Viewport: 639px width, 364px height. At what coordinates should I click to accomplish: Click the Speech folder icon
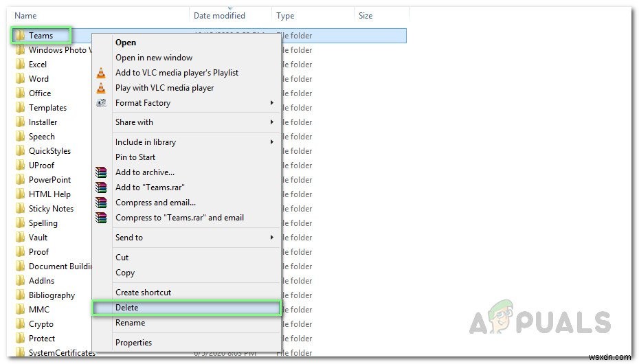pyautogui.click(x=20, y=137)
